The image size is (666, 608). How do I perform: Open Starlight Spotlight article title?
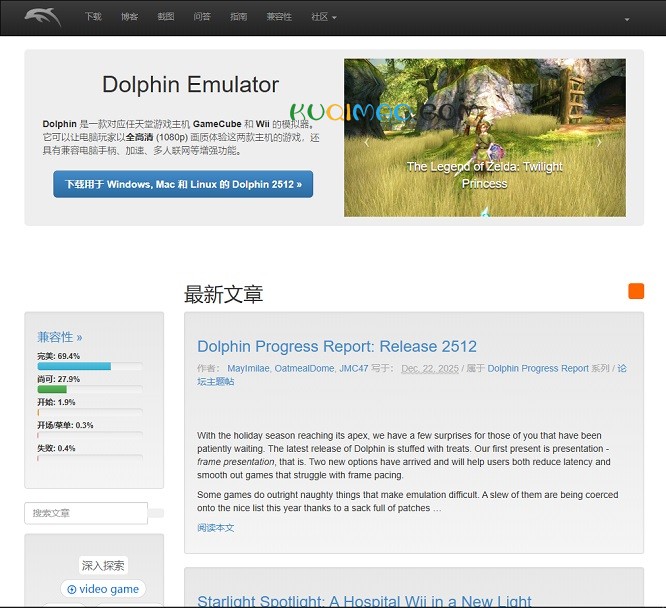pyautogui.click(x=364, y=601)
